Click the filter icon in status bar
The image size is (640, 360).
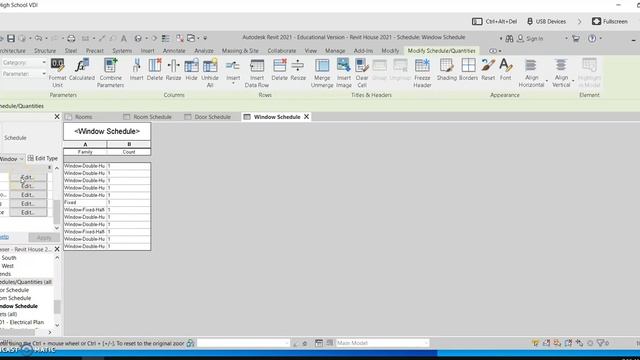pos(600,343)
